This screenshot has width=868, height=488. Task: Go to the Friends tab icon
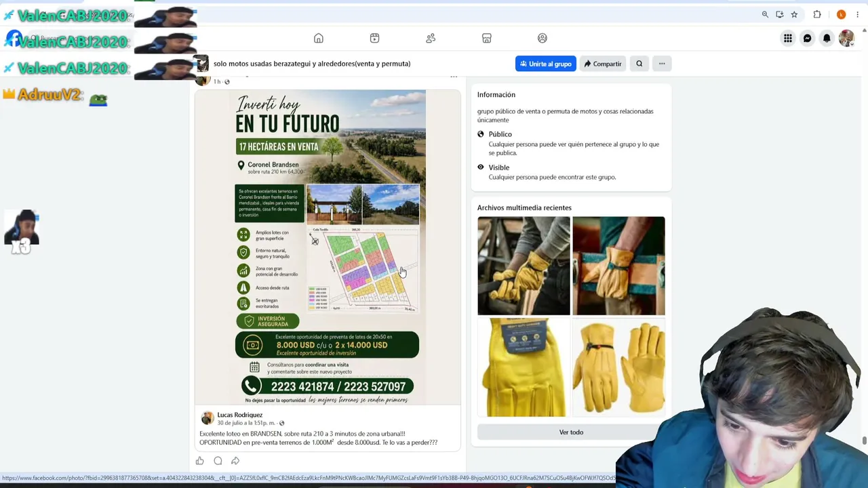click(x=431, y=39)
